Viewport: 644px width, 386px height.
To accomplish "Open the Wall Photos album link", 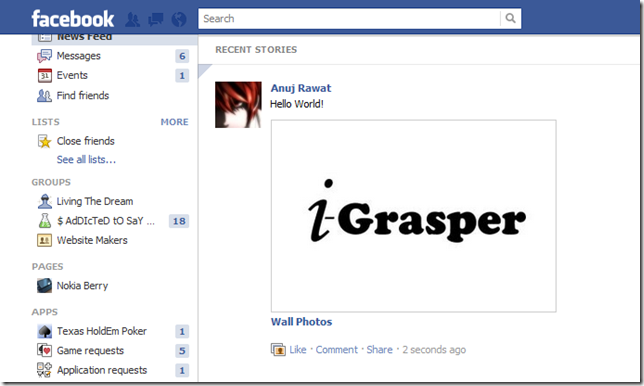I will pyautogui.click(x=301, y=322).
